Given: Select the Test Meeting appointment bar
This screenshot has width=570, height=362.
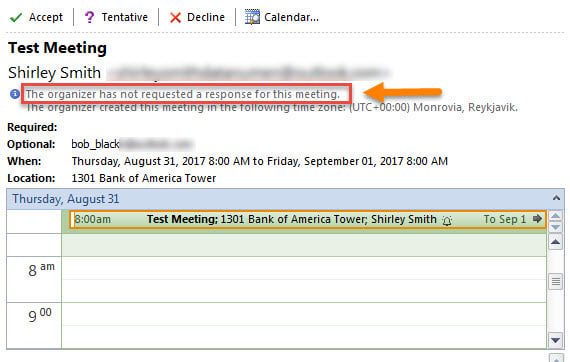Looking at the screenshot, I should tap(308, 220).
